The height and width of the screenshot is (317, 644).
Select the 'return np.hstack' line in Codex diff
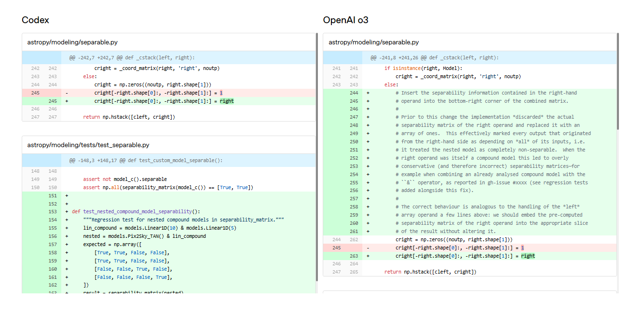point(169,117)
